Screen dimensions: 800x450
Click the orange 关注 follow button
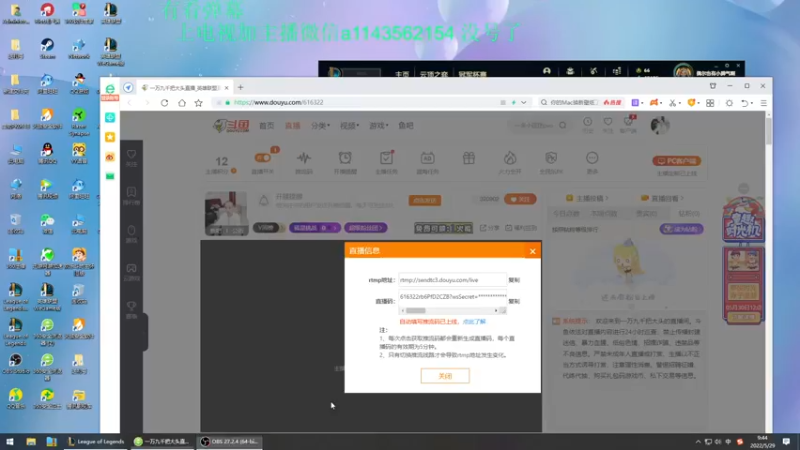520,199
